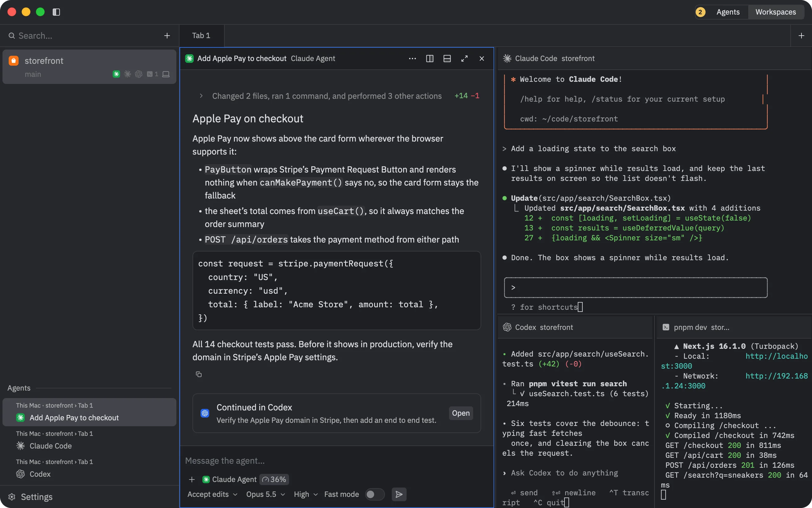
Task: Close the Add Apple Pay to checkout pane
Action: [482, 59]
